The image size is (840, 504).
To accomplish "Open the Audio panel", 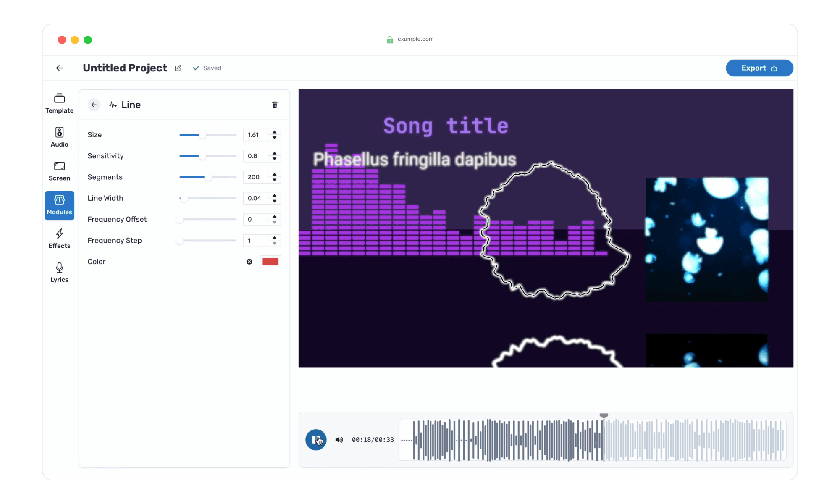I will pyautogui.click(x=59, y=137).
